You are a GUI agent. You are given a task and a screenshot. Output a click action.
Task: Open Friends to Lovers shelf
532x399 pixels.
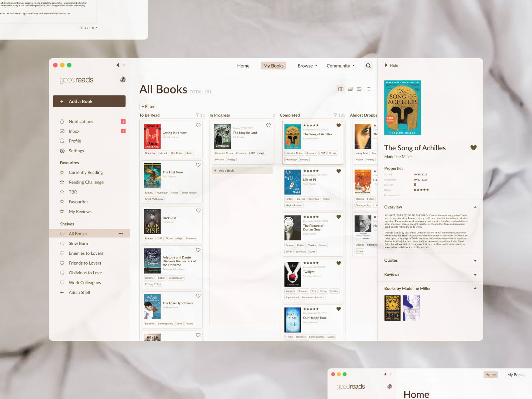(x=85, y=263)
